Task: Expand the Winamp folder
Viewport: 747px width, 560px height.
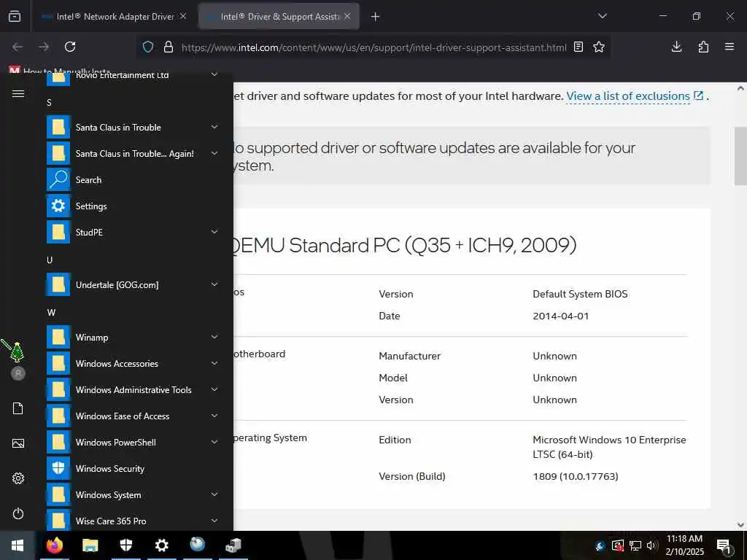Action: [x=214, y=337]
